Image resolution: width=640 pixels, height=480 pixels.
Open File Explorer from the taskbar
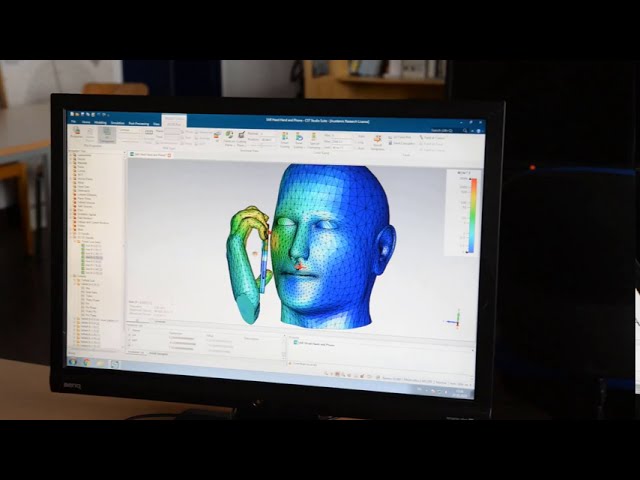[100, 363]
